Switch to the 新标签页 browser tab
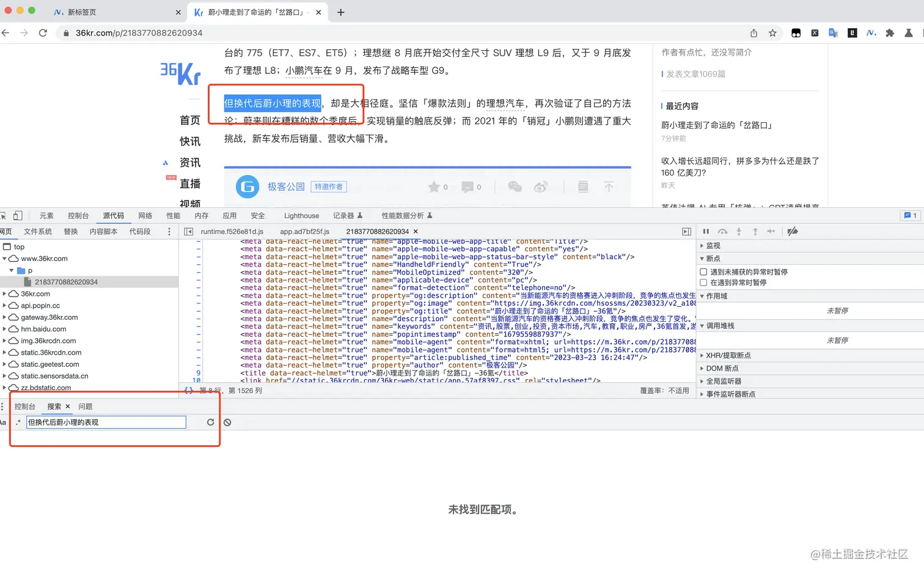 [x=82, y=12]
